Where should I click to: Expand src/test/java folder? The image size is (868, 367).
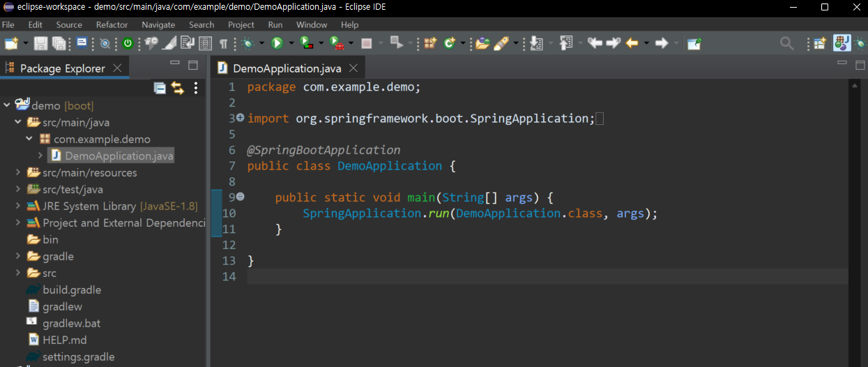[x=18, y=189]
